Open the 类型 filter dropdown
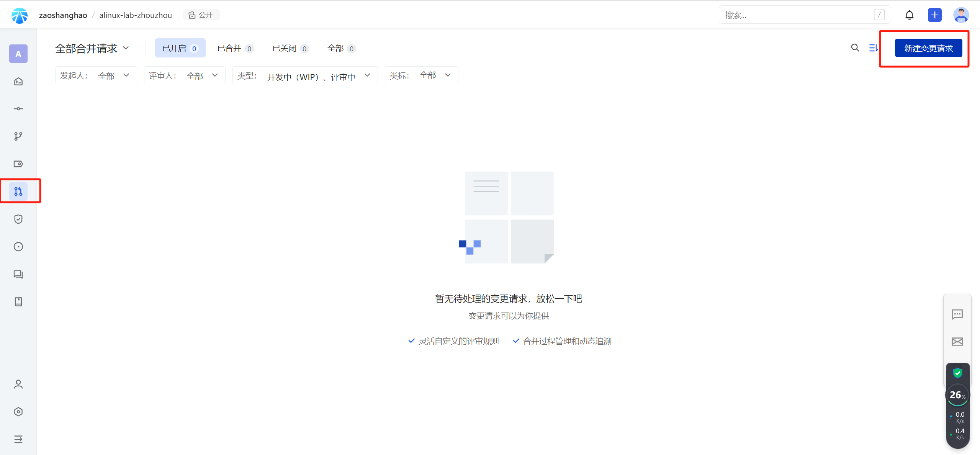Viewport: 980px width, 455px height. [x=305, y=75]
